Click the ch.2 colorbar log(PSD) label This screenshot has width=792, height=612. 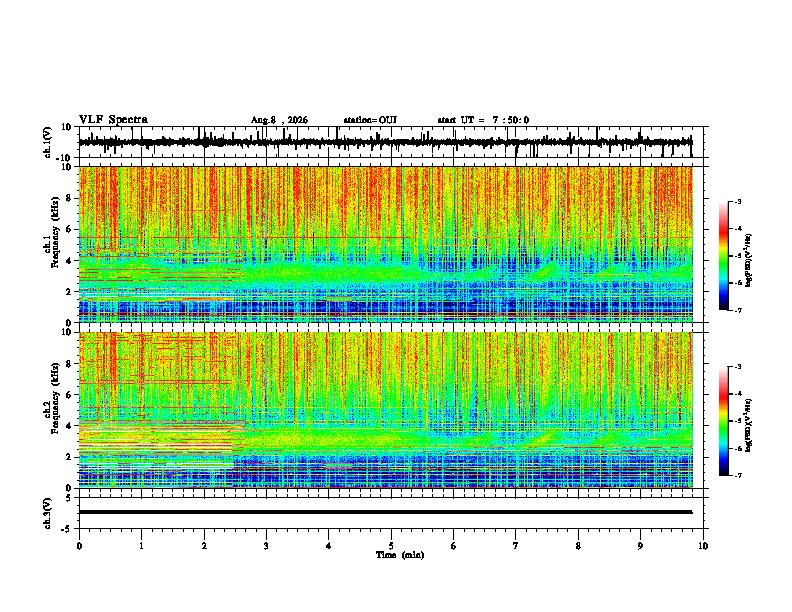click(x=748, y=425)
